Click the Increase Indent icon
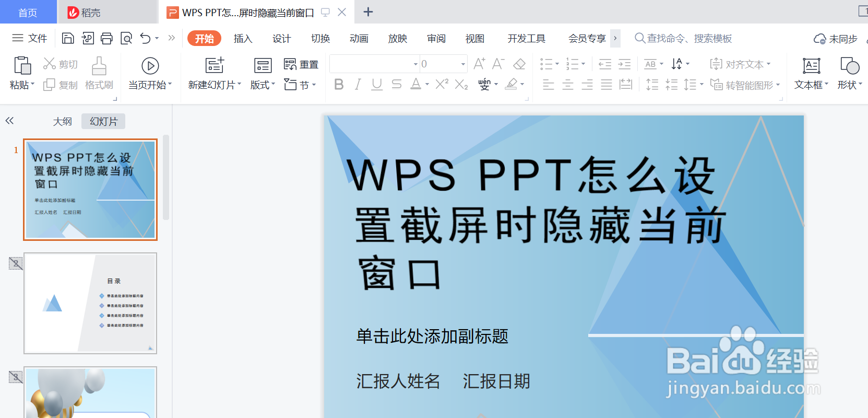The image size is (868, 418). pyautogui.click(x=624, y=64)
